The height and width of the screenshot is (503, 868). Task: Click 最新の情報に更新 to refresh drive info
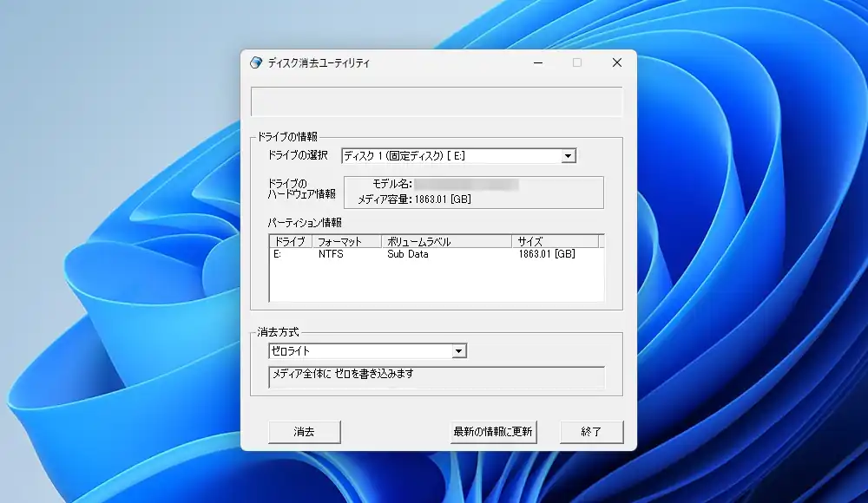(x=493, y=431)
